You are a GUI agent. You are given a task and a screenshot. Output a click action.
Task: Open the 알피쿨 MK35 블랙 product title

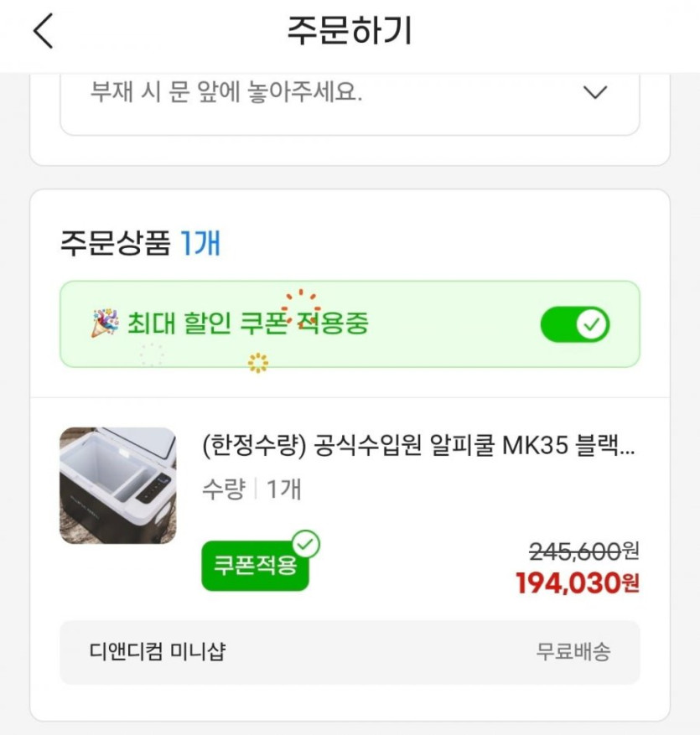(x=418, y=446)
